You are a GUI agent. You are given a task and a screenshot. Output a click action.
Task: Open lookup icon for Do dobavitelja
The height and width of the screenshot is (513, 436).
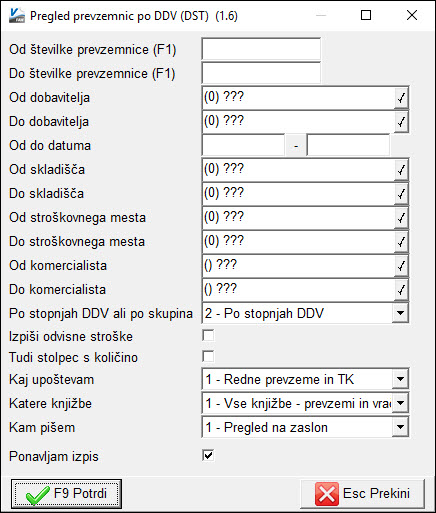coord(401,122)
